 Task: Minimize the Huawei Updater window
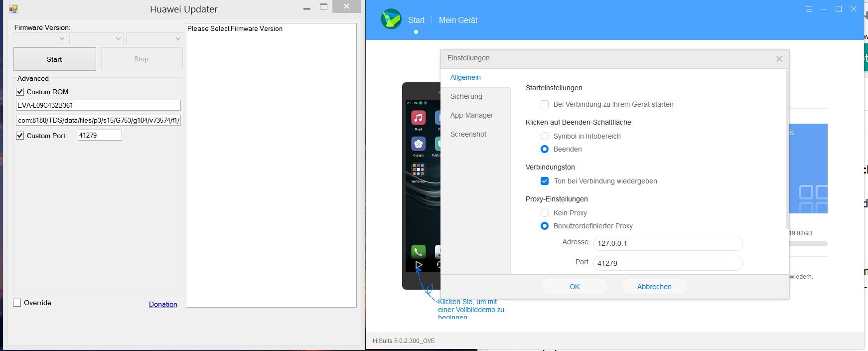pyautogui.click(x=307, y=8)
